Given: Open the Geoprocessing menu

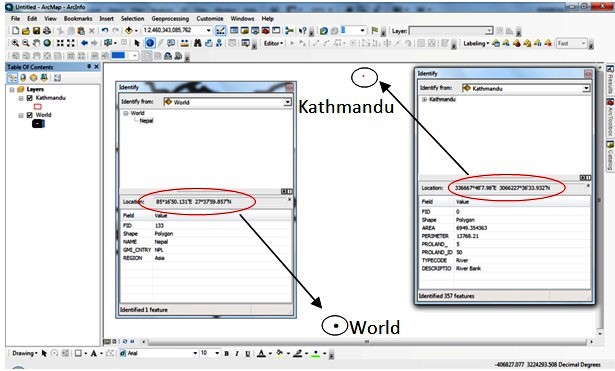Looking at the screenshot, I should pyautogui.click(x=170, y=18).
